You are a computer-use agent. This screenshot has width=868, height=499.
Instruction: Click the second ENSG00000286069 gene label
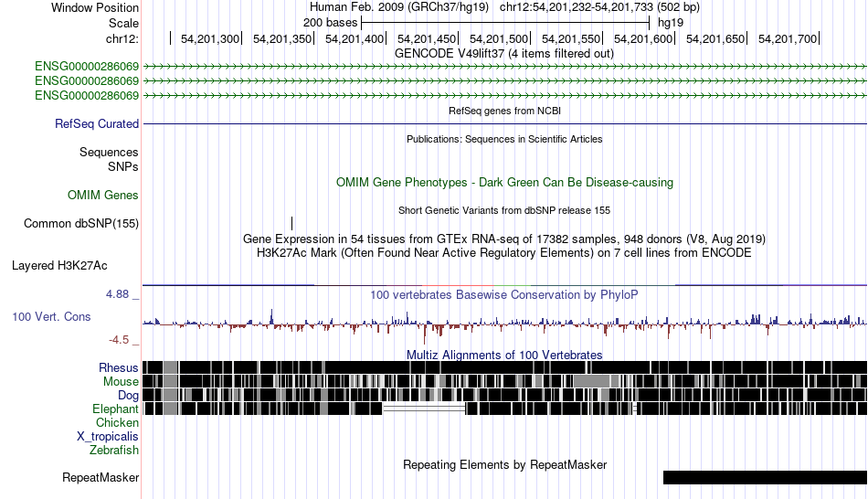click(87, 80)
